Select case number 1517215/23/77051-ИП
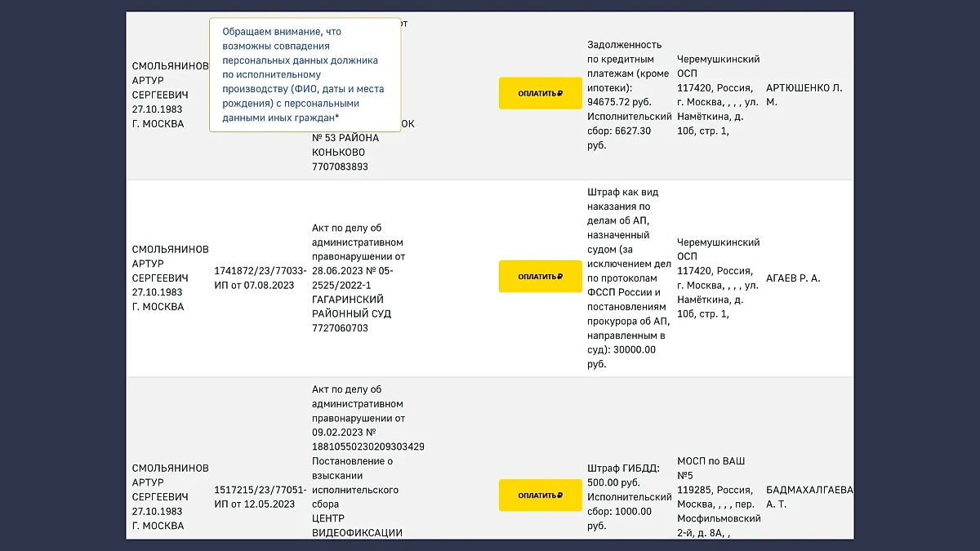The image size is (980, 551). (x=260, y=496)
